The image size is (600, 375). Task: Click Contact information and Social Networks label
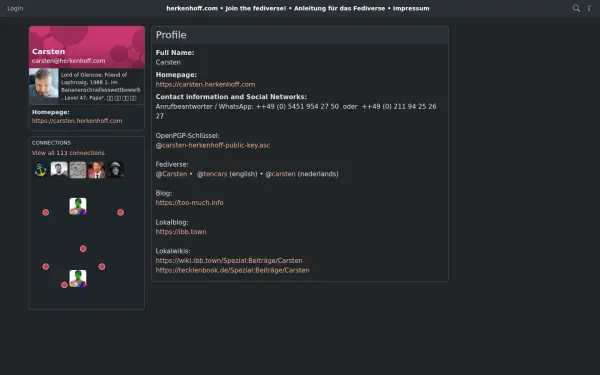(231, 97)
